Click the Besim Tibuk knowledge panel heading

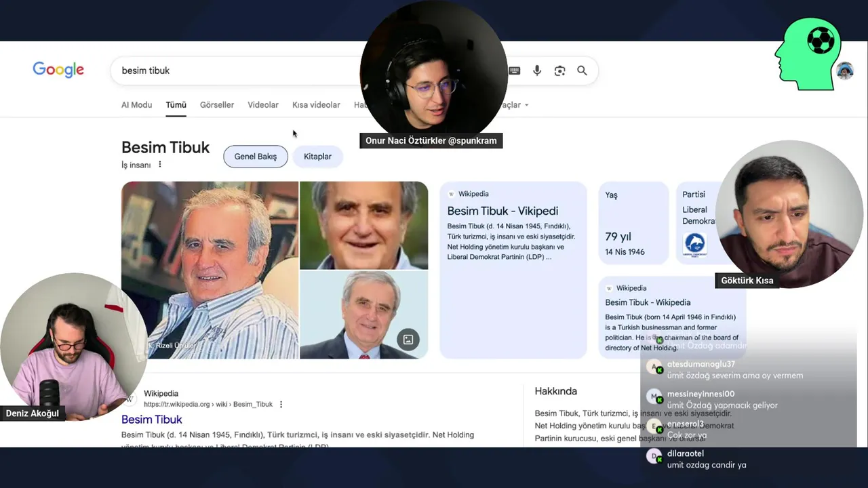tap(165, 148)
